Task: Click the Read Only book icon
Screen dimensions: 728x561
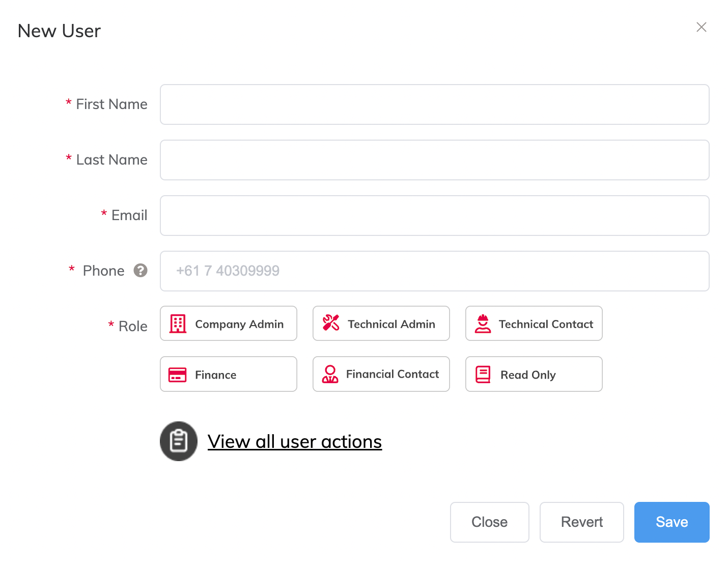Action: pyautogui.click(x=483, y=374)
